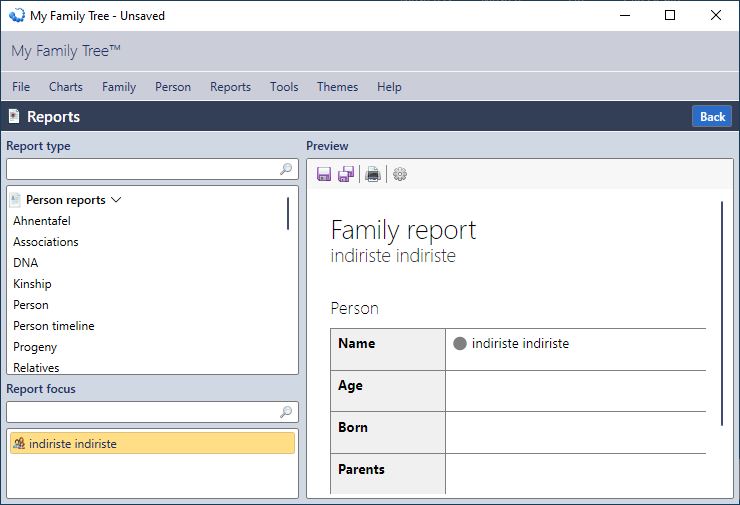The height and width of the screenshot is (505, 740).
Task: Open the Reports menu
Action: coord(230,87)
